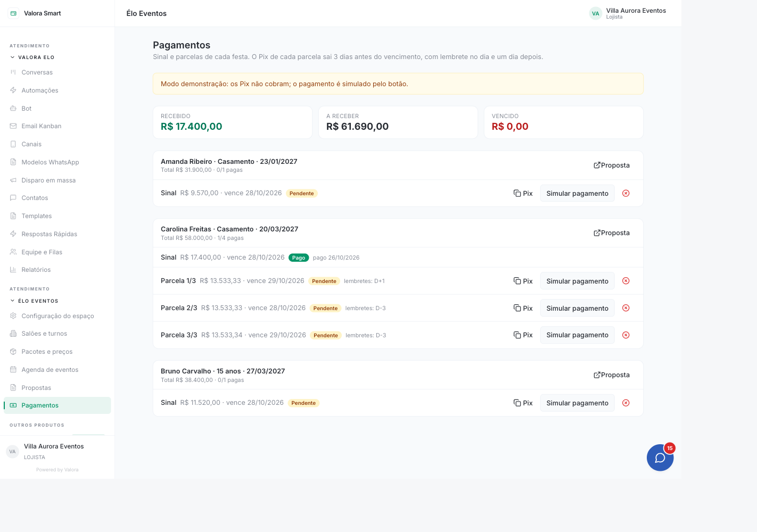Remove Parcela 3/3 using red X icon
The image size is (757, 532).
(626, 335)
